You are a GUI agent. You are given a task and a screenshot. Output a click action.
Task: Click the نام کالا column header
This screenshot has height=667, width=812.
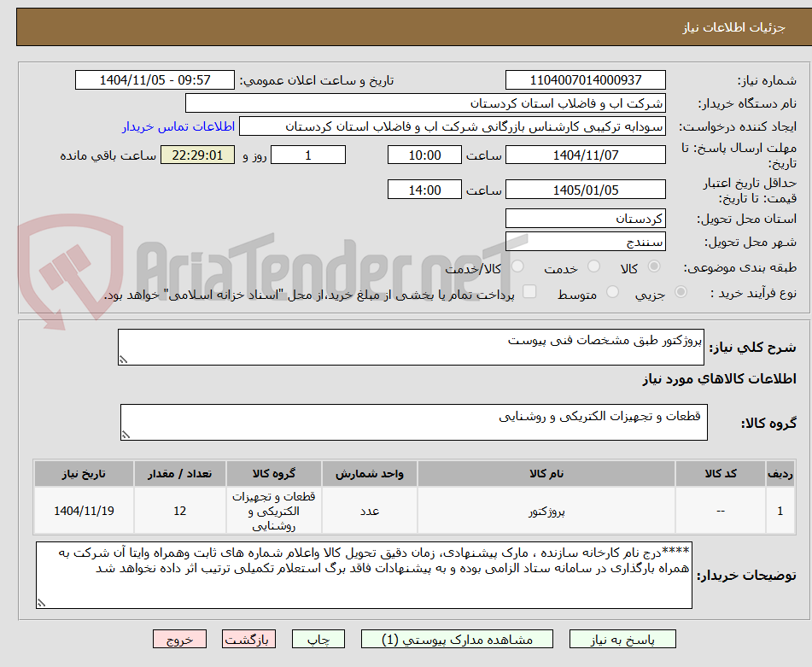tap(546, 473)
